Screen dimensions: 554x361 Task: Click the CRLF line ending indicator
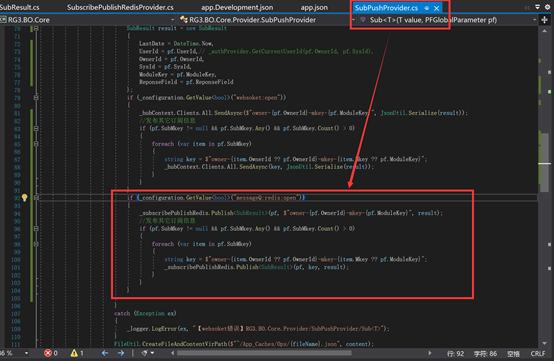pyautogui.click(x=538, y=354)
